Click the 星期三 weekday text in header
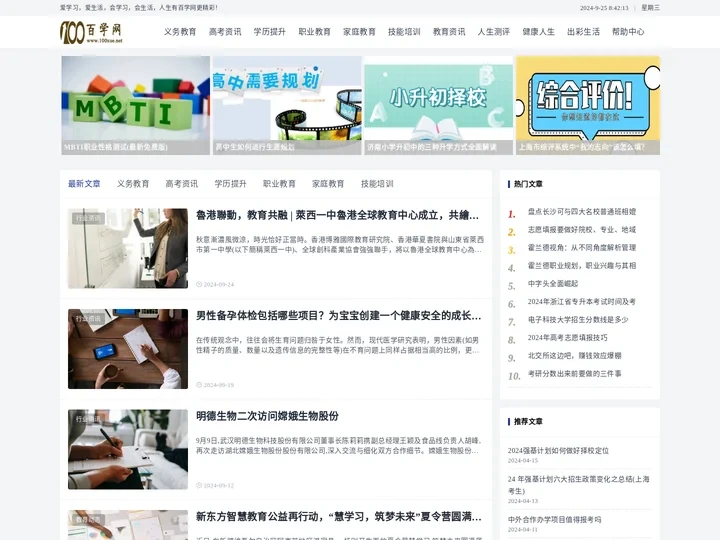 (651, 8)
